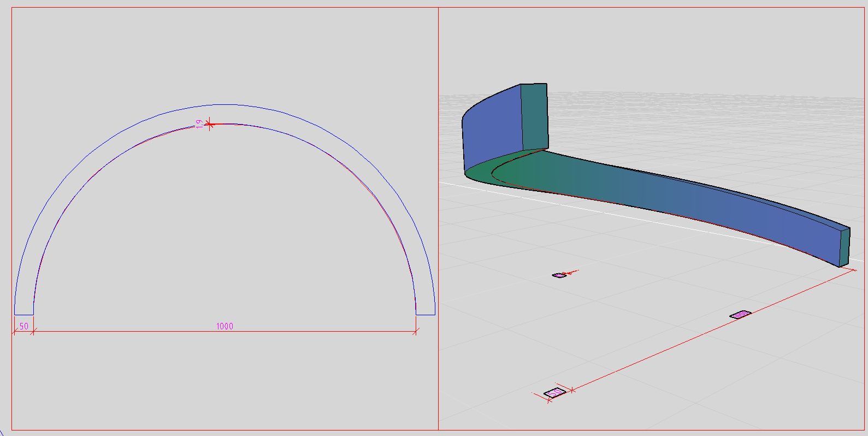Select the 19 dimension label near arch top
868x436 pixels.
pyautogui.click(x=199, y=123)
